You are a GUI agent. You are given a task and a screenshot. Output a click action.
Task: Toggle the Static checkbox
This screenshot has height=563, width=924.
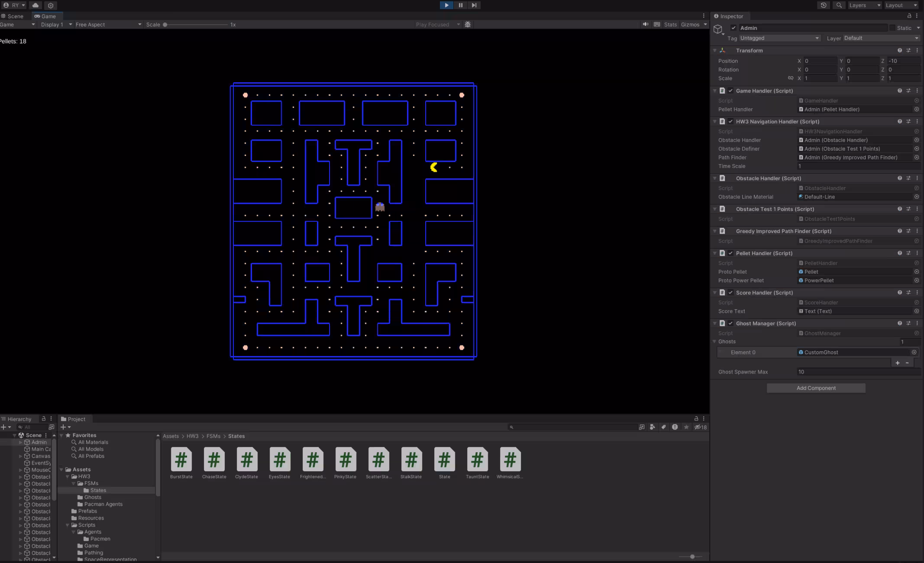(892, 28)
